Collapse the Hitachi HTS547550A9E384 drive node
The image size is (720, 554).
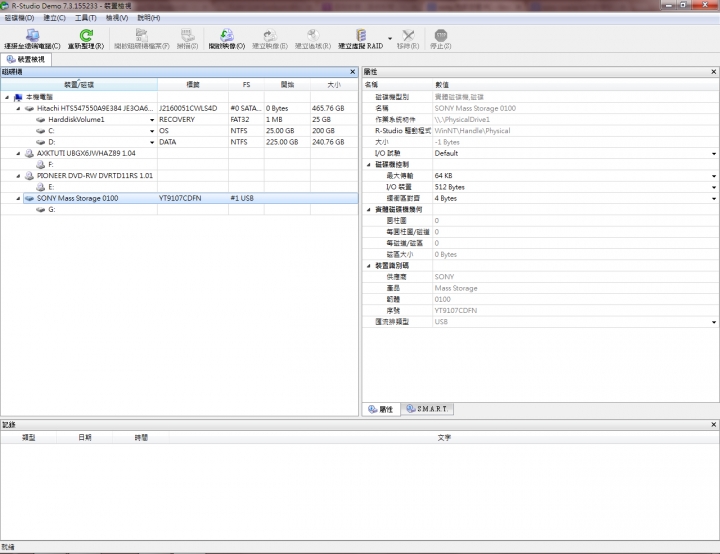(x=18, y=108)
